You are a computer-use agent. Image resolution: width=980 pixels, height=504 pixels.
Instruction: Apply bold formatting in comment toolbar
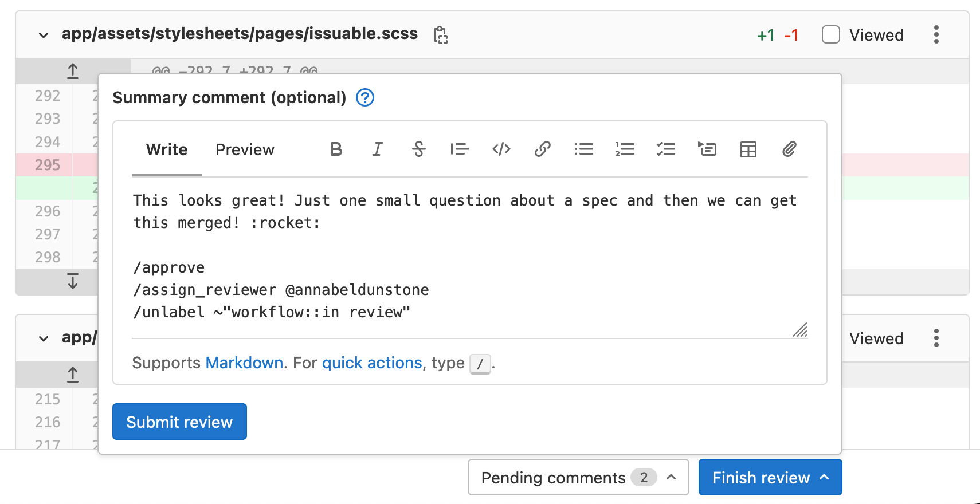coord(336,149)
